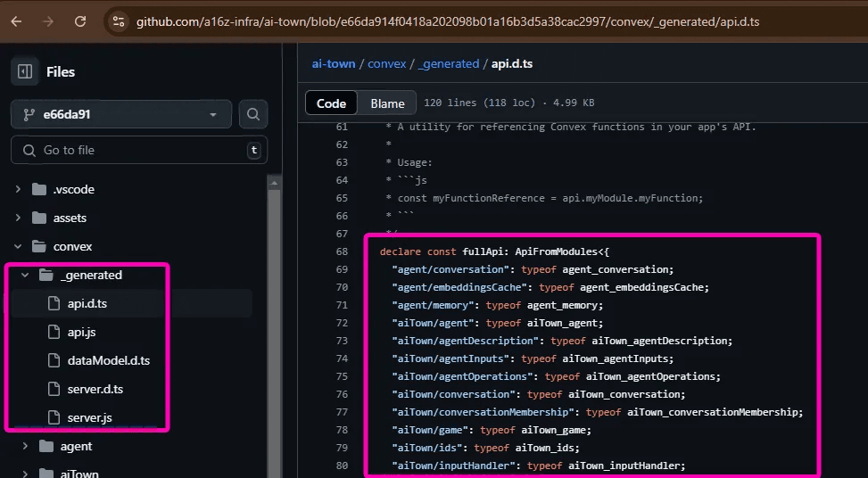Open dataModel.d.ts file
The width and height of the screenshot is (868, 478).
click(109, 360)
